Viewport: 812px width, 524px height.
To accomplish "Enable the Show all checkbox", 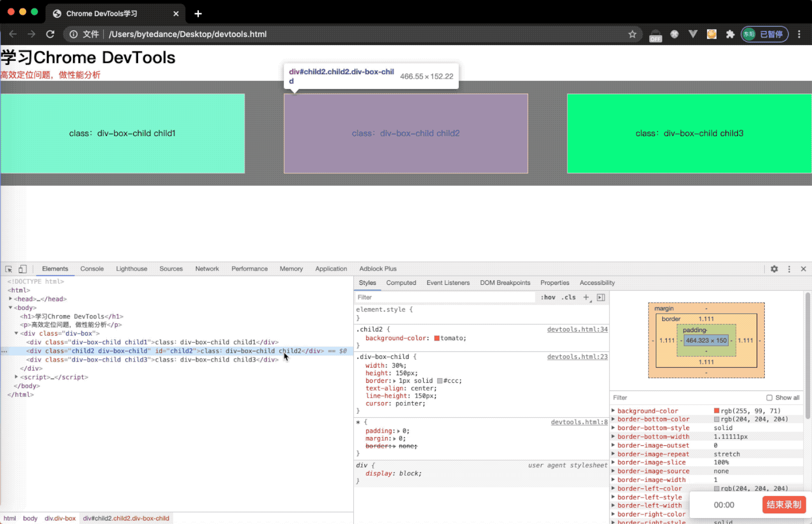I will (769, 398).
